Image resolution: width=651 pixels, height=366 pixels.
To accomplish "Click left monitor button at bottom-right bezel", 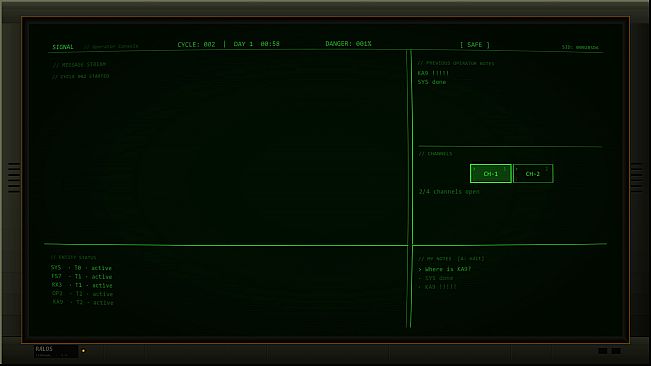I will click(x=603, y=351).
